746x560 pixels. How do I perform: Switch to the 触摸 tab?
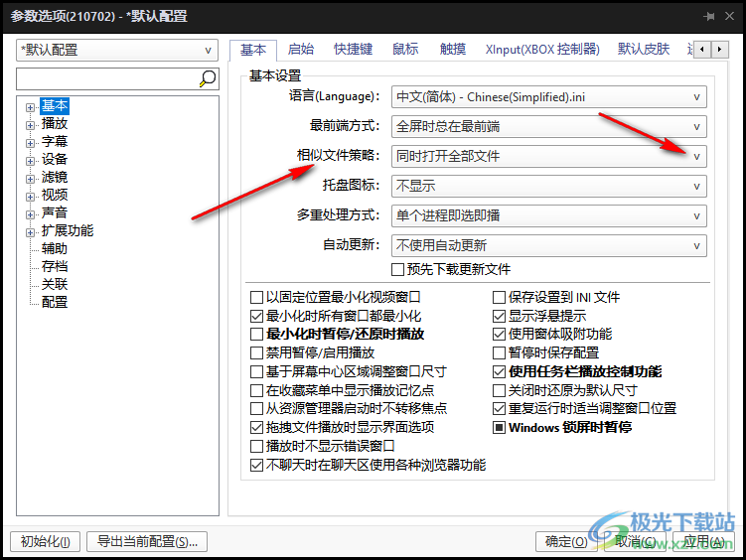click(x=453, y=50)
